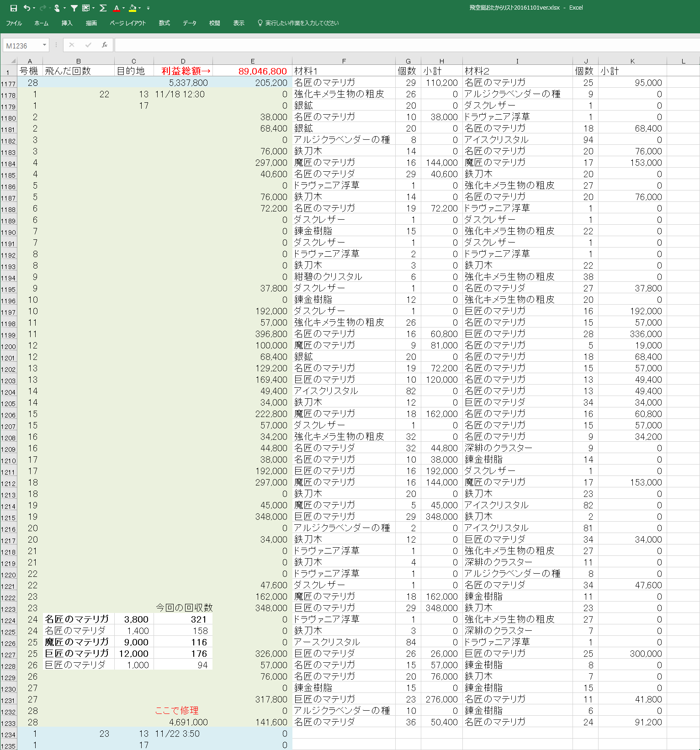Open the Undo history dropdown arrow
Viewport: 700px width, 750px height.
coord(34,8)
